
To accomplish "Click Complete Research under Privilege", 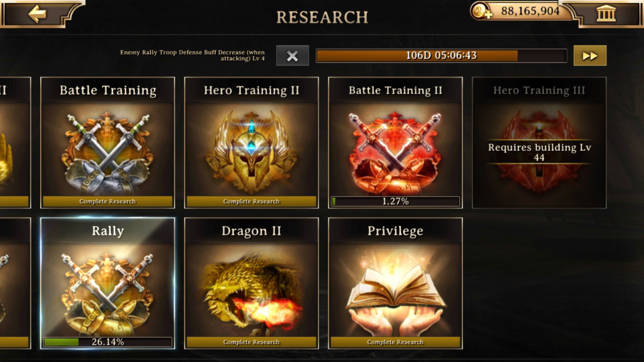I will 395,342.
